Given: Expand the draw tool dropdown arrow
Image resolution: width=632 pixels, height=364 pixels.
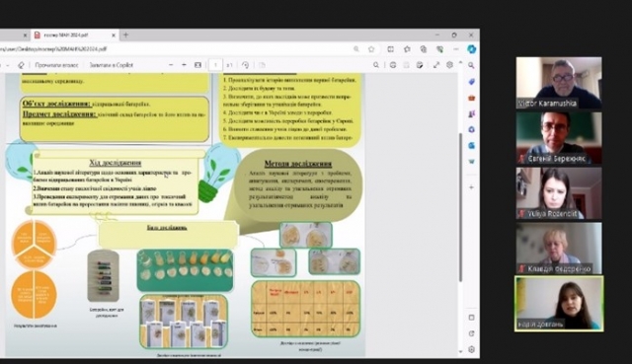Looking at the screenshot, I should (x=8, y=65).
